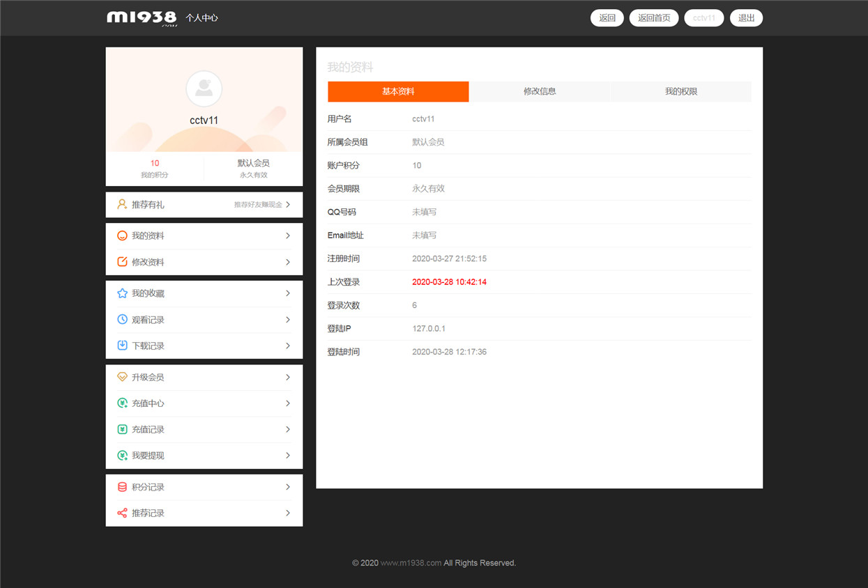Click the cctv11 value beside 用户名

(423, 119)
